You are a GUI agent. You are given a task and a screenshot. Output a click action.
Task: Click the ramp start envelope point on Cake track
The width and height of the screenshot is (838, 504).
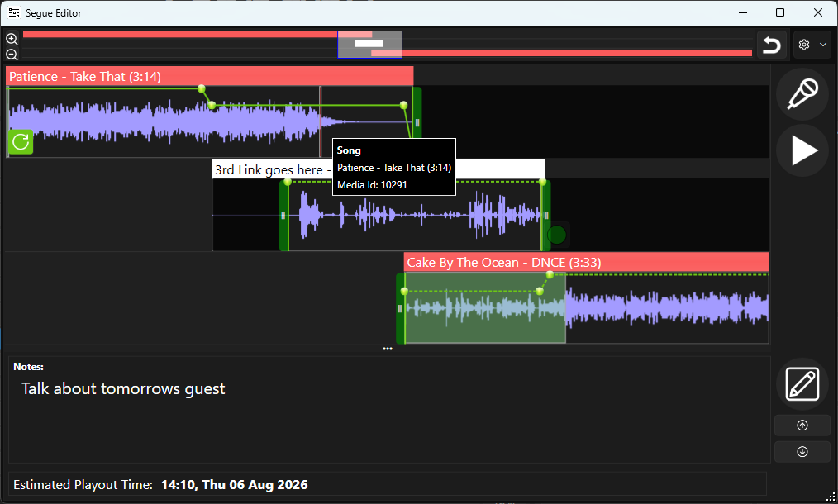tap(540, 292)
